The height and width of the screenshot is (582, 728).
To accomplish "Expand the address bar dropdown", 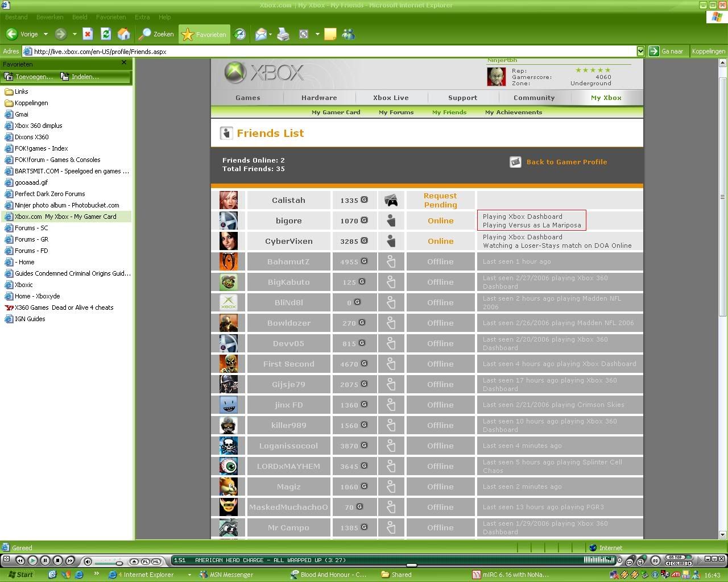I will coord(640,51).
